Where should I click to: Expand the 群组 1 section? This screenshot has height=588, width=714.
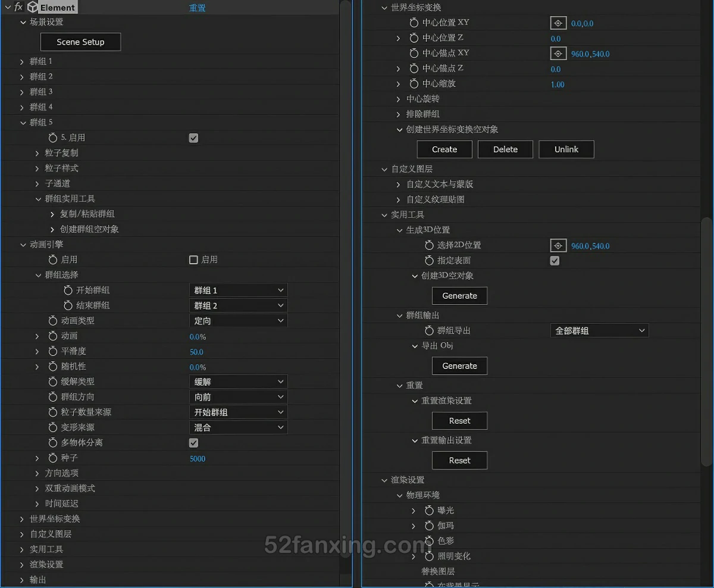22,61
